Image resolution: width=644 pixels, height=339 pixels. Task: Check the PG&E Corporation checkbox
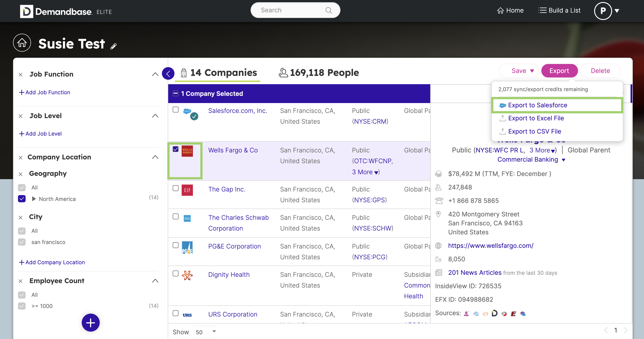point(176,245)
